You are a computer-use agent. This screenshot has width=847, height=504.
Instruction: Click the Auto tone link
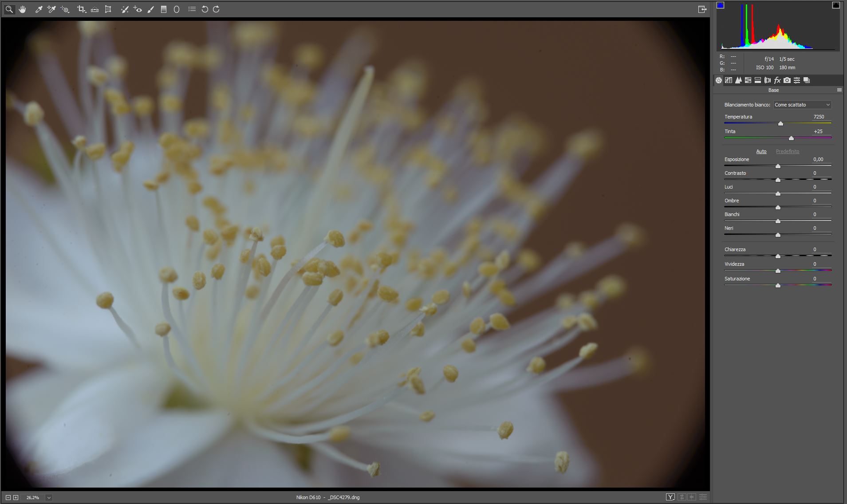coord(761,151)
